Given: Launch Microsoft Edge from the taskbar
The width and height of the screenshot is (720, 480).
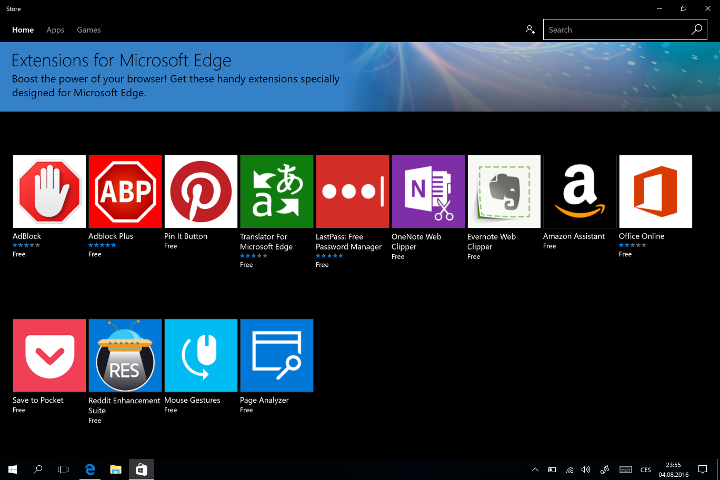Looking at the screenshot, I should coord(90,469).
